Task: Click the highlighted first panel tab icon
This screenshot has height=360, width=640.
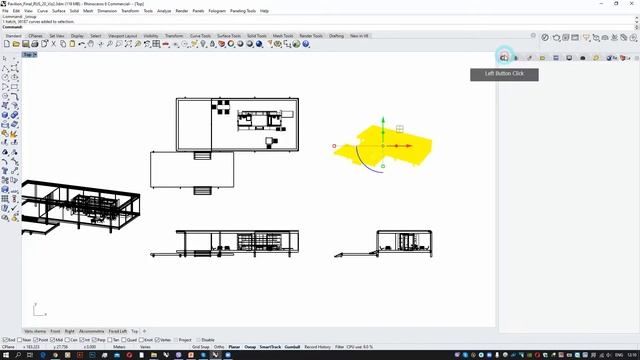Action: point(504,58)
